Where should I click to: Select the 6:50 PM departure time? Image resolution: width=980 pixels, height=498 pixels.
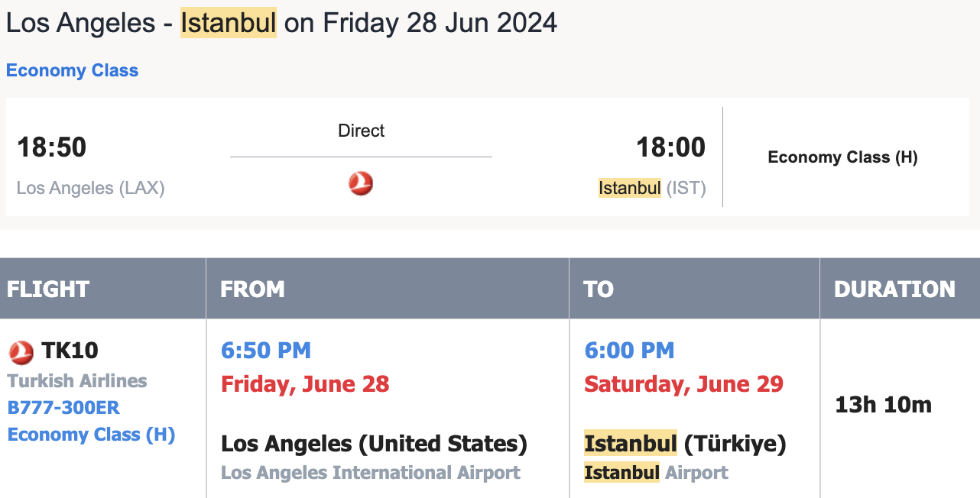tap(265, 351)
